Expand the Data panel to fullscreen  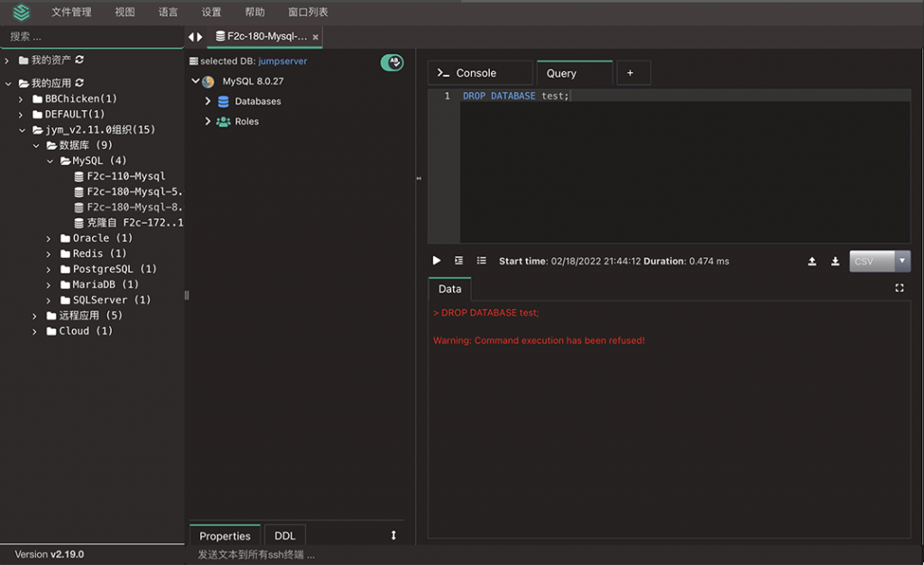pos(900,288)
